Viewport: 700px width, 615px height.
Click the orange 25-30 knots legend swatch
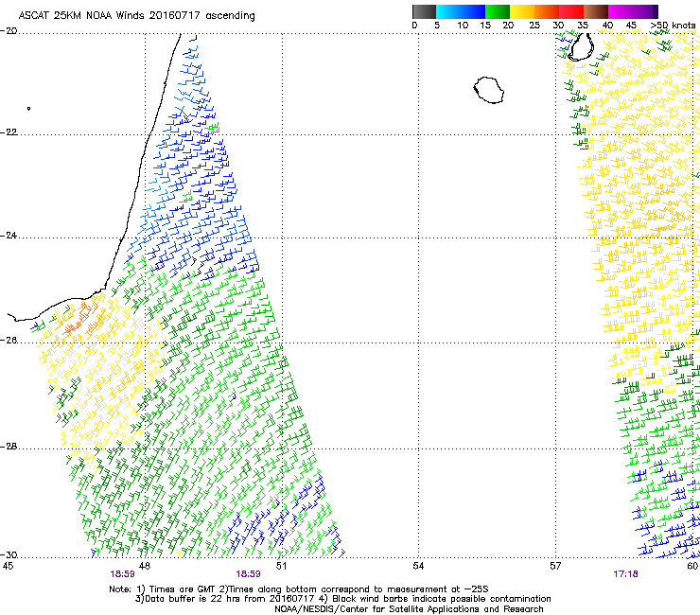(x=547, y=11)
